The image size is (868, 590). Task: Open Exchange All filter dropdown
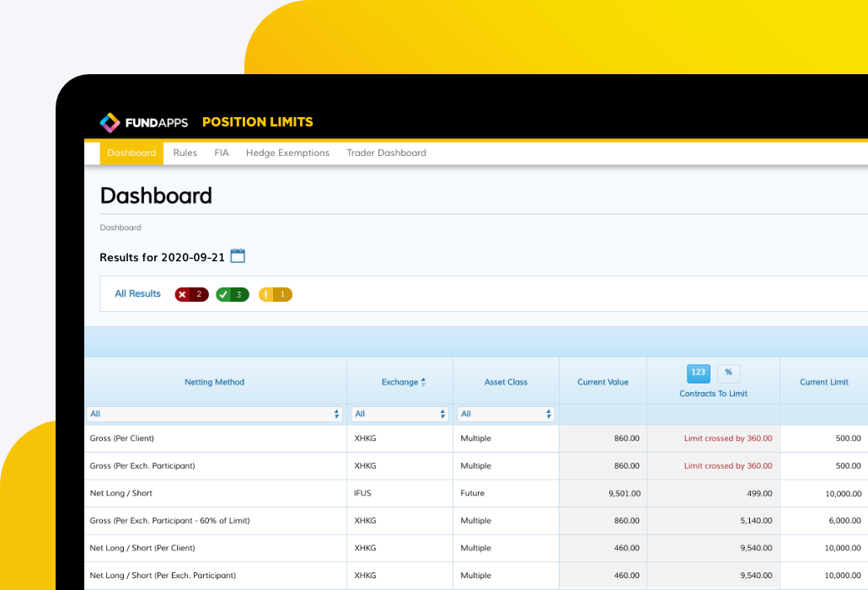click(x=399, y=414)
